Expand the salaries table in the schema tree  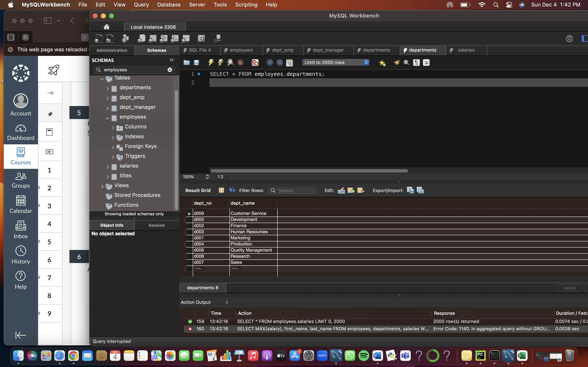pyautogui.click(x=108, y=167)
